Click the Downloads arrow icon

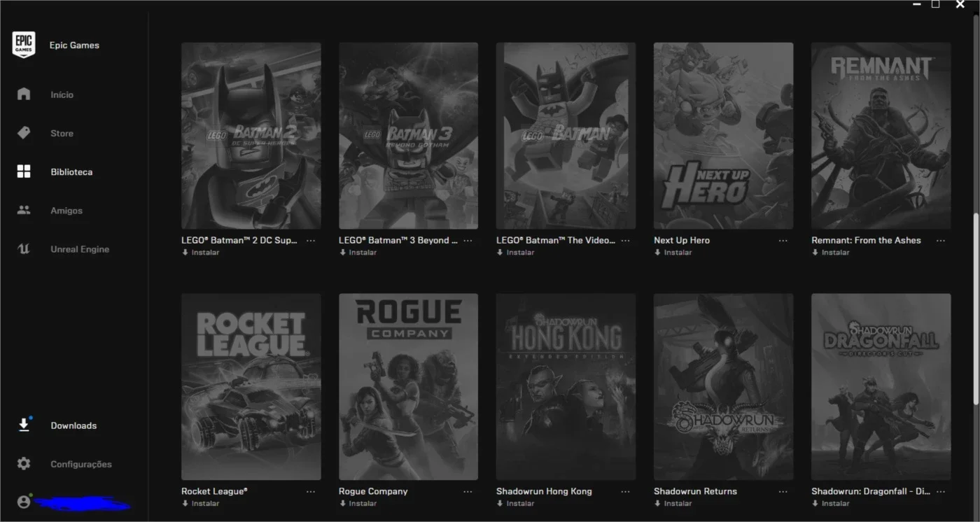coord(24,425)
